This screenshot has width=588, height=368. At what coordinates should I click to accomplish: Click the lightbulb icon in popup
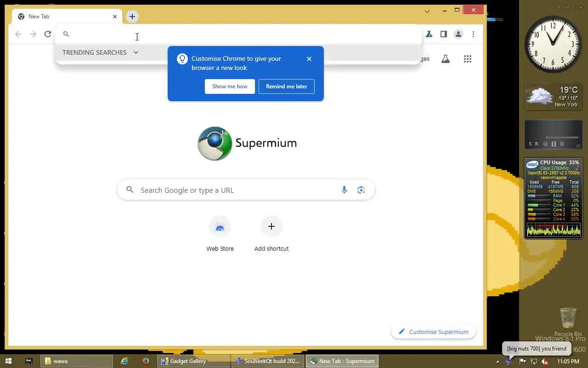(x=182, y=59)
